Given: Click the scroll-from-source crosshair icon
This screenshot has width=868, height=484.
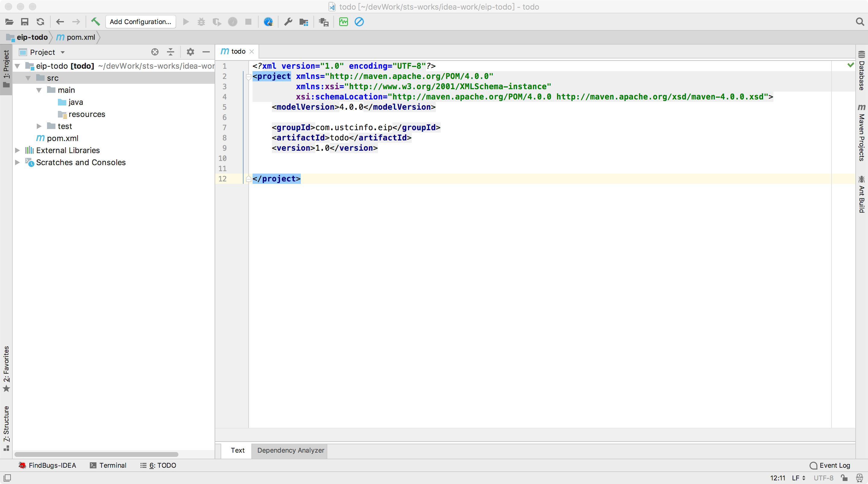Looking at the screenshot, I should coord(155,52).
